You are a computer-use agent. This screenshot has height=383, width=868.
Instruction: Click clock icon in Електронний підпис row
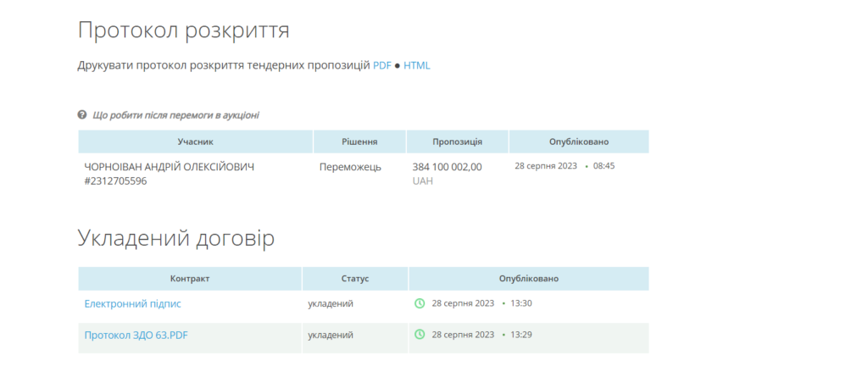(419, 303)
